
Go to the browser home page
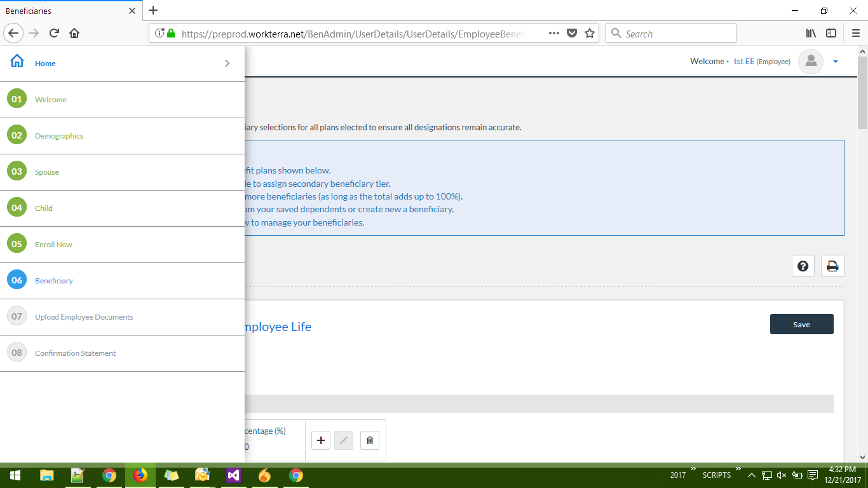(74, 33)
